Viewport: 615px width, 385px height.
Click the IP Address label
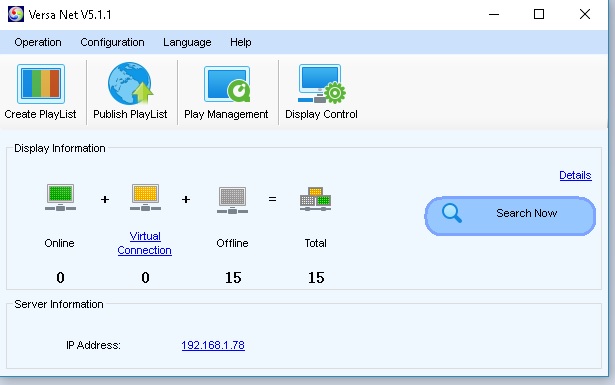coord(93,345)
